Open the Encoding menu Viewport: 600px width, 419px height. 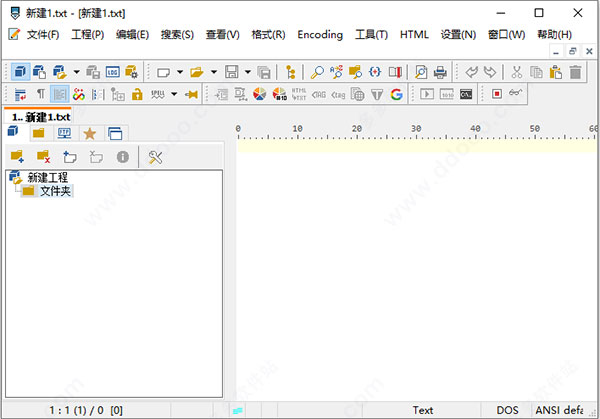click(x=320, y=34)
